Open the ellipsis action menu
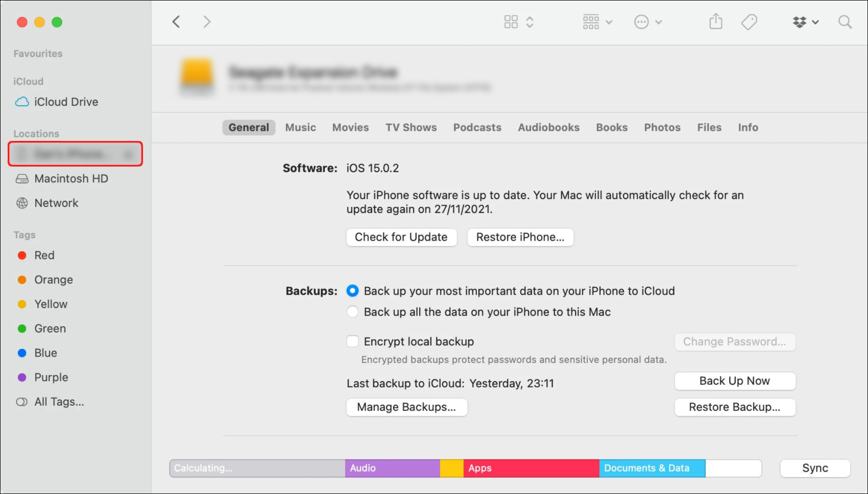868x494 pixels. click(647, 22)
